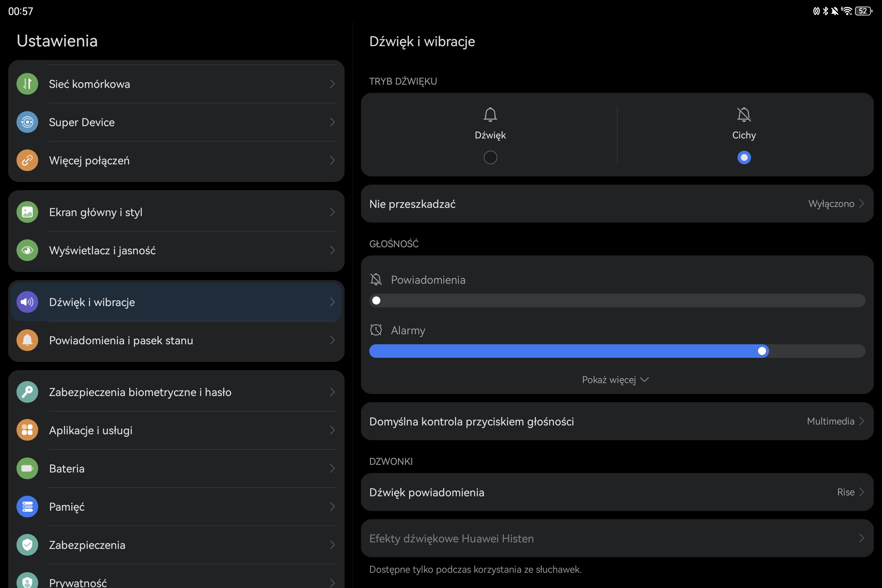Open Domyślna kontrola przyciskiem głośności Multimedia option
Viewport: 882px width, 588px height.
click(617, 421)
